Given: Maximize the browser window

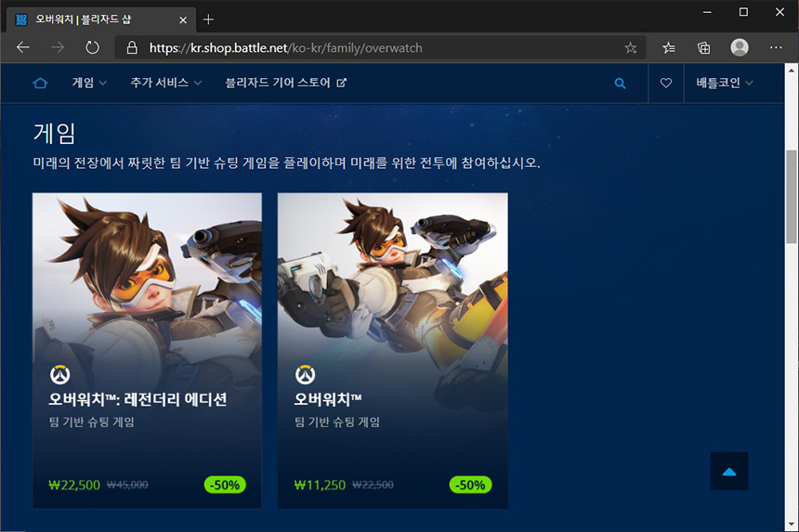Looking at the screenshot, I should coord(743,12).
